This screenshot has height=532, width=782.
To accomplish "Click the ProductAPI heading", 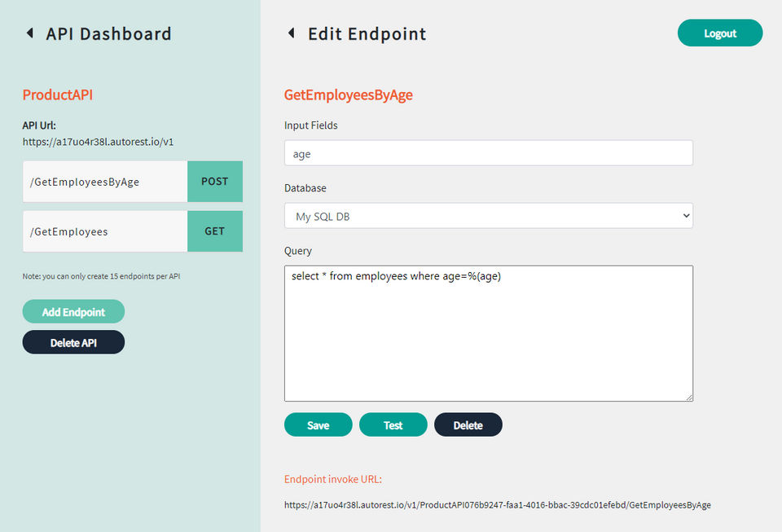I will (x=58, y=95).
